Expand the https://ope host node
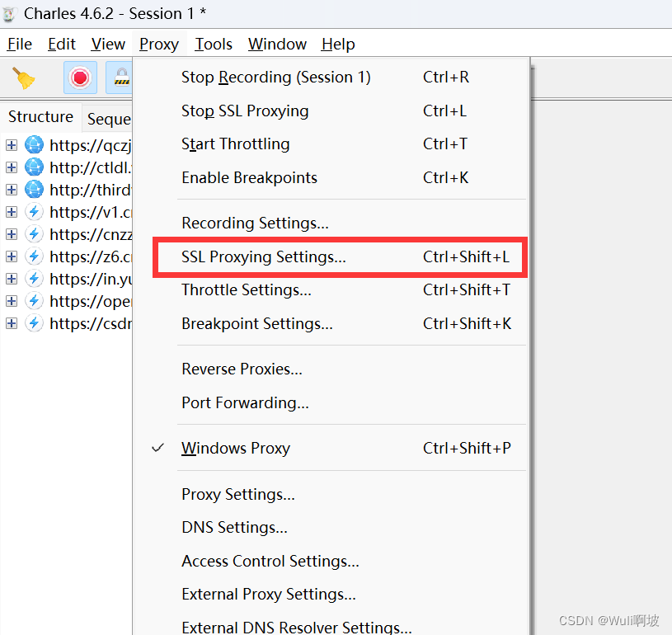Screen dimensions: 672x635 click(x=12, y=302)
